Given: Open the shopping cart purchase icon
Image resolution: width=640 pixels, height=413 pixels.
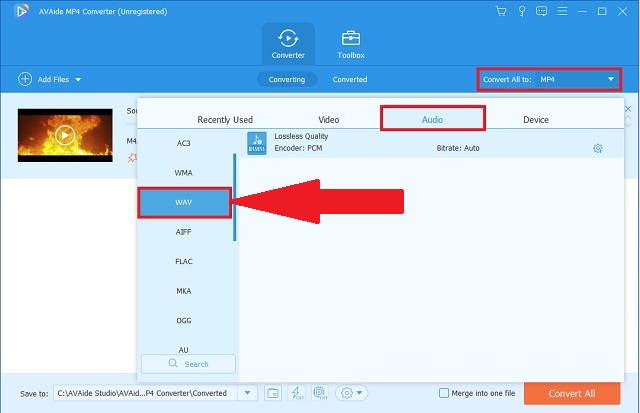Looking at the screenshot, I should tap(500, 11).
